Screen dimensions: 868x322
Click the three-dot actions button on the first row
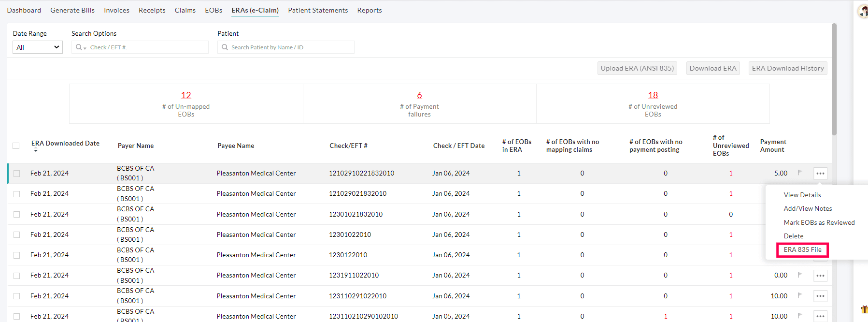[x=820, y=173]
